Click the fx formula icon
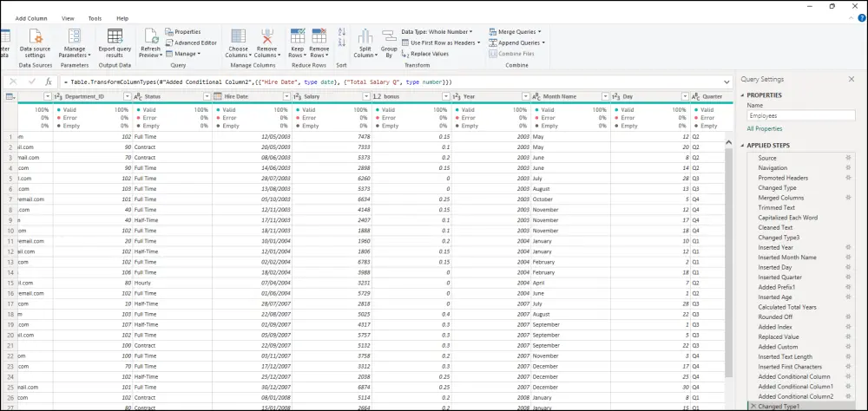Screen dimensions: 868x411 (48, 82)
